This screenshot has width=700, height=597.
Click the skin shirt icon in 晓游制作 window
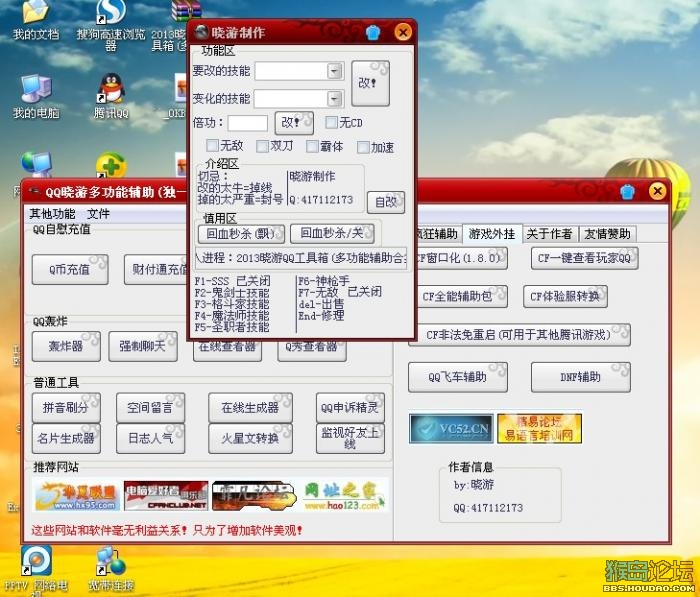(373, 33)
